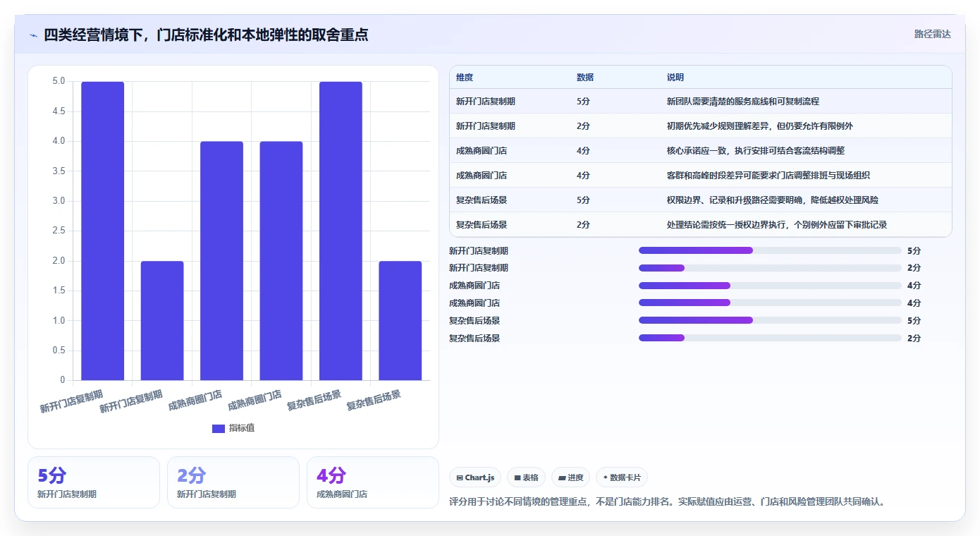Open the 5分 新开门店复制期 data card
This screenshot has height=536, width=980.
point(94,482)
